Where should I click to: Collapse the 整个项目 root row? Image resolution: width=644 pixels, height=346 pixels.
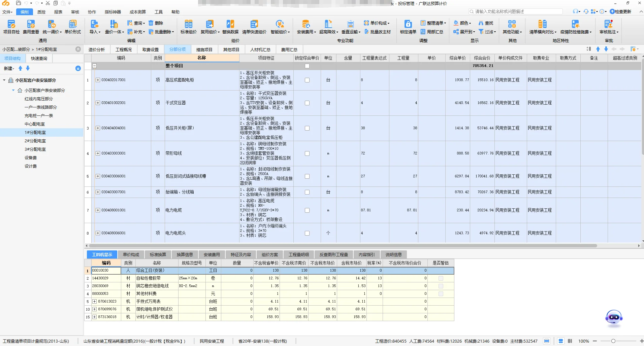(x=95, y=66)
